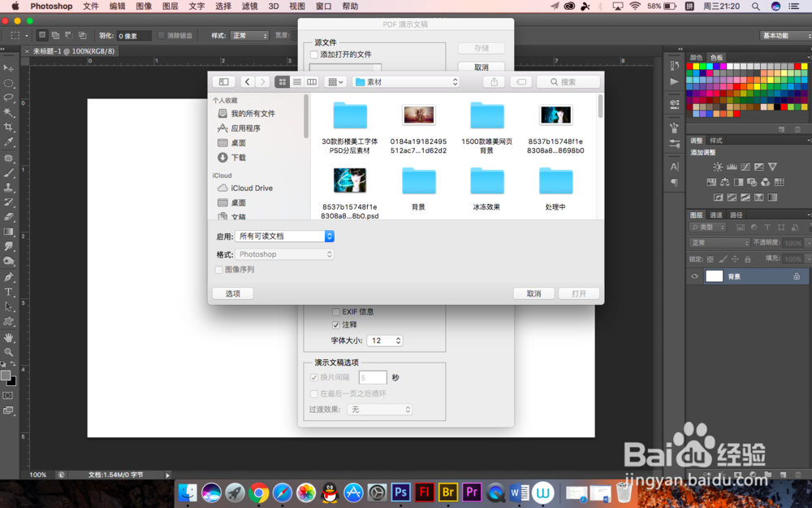Open the 素材 folder path dropdown
This screenshot has height=508, width=812.
406,81
